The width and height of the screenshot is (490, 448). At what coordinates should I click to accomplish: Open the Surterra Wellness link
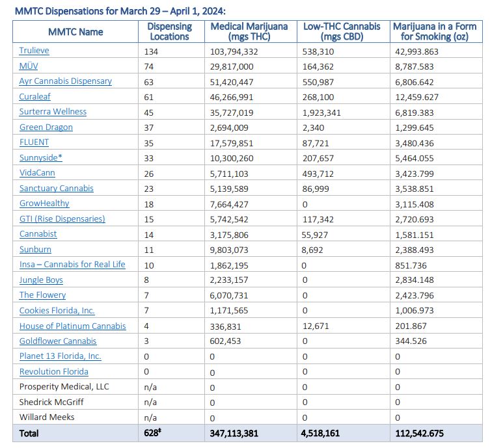pyautogui.click(x=53, y=112)
